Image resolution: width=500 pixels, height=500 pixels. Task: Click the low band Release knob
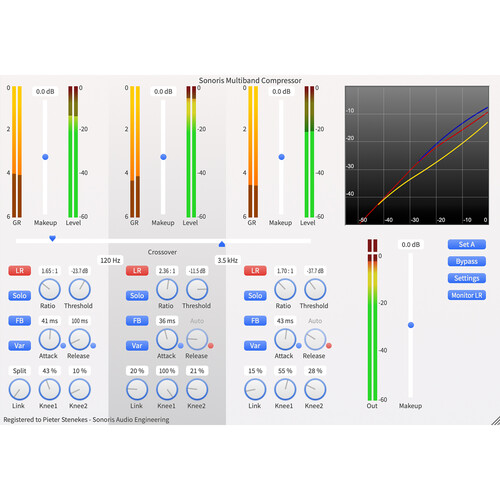pyautogui.click(x=80, y=339)
